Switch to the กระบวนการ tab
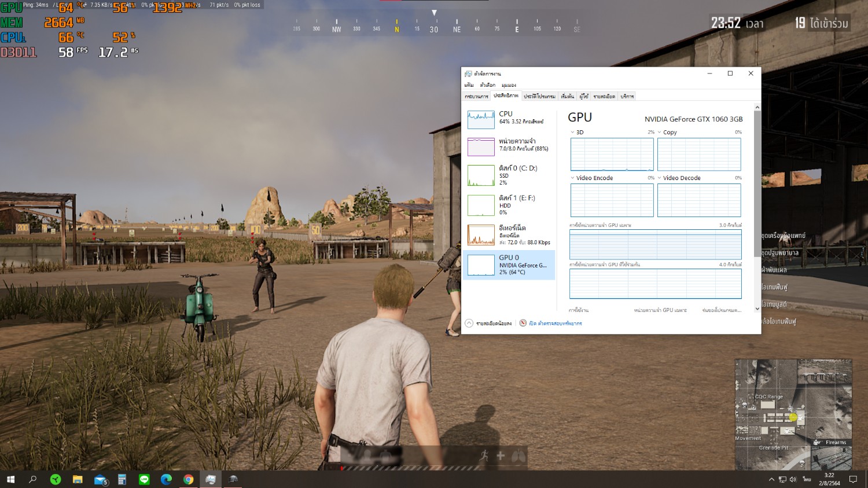The height and width of the screenshot is (488, 868). tap(476, 96)
